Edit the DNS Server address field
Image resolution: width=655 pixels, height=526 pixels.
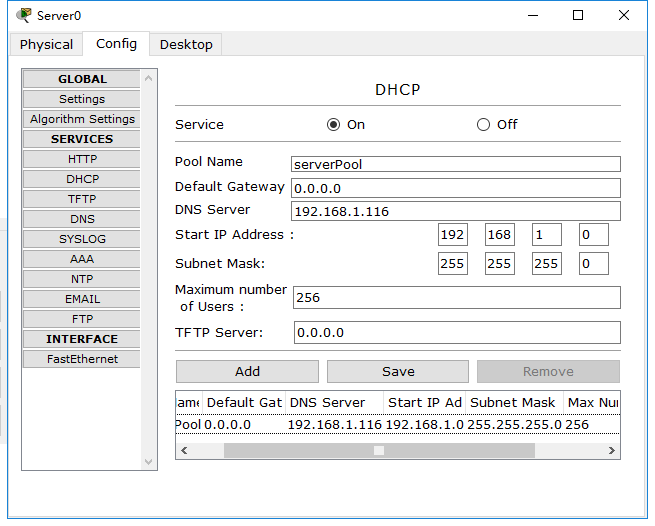456,211
